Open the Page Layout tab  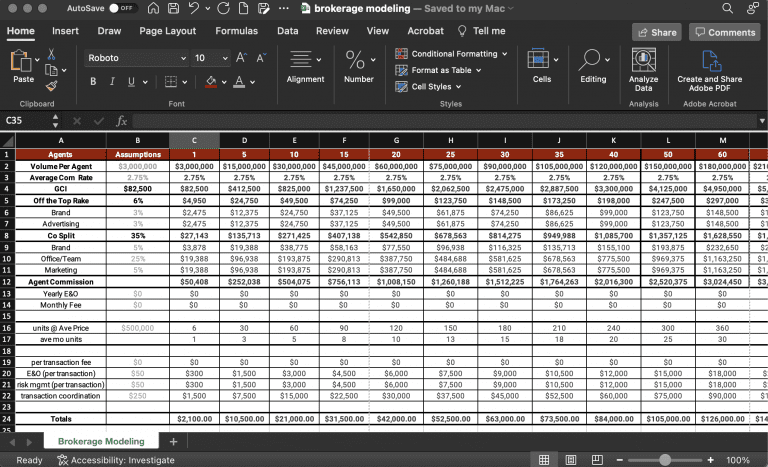point(168,31)
